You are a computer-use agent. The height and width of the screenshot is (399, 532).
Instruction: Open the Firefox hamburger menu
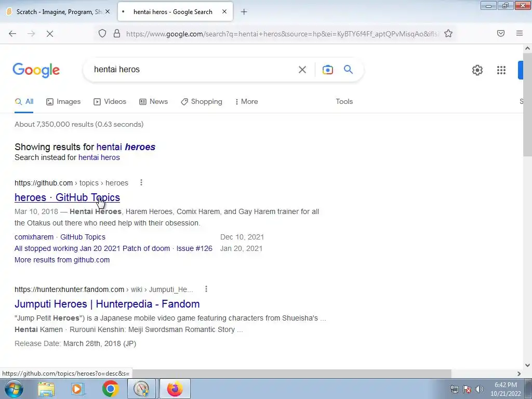[520, 33]
